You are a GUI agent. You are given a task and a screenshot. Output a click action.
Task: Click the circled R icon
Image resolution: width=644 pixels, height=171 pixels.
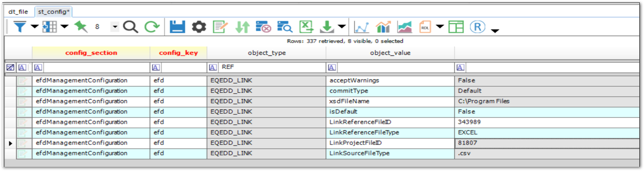pos(477,27)
